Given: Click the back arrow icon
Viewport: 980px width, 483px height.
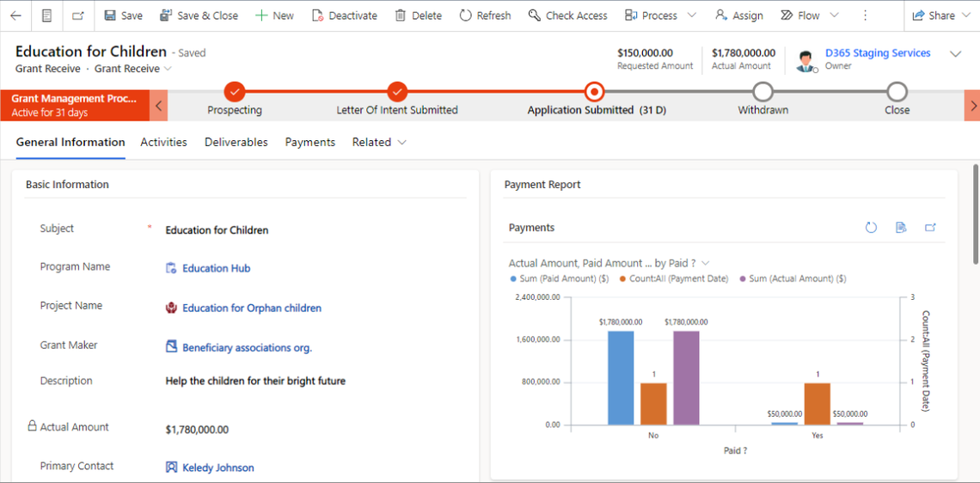Looking at the screenshot, I should pyautogui.click(x=15, y=15).
